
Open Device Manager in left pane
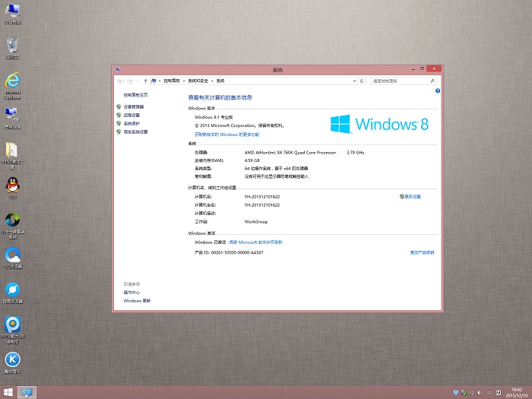click(133, 107)
